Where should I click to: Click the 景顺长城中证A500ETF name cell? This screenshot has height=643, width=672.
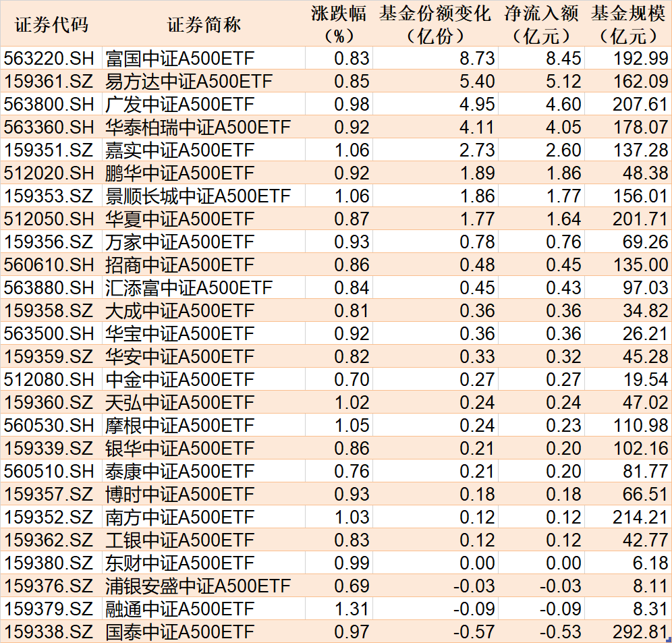198,196
